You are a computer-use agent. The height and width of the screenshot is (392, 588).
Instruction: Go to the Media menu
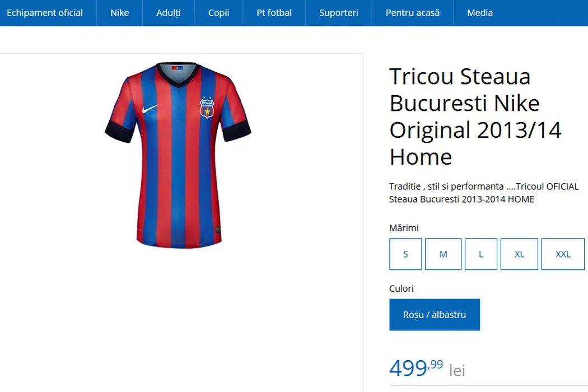480,13
